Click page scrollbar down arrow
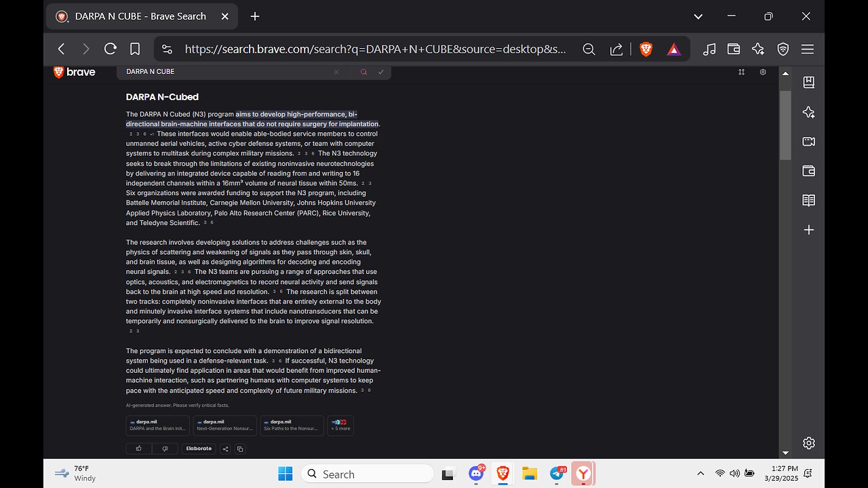This screenshot has height=488, width=868. click(x=785, y=453)
